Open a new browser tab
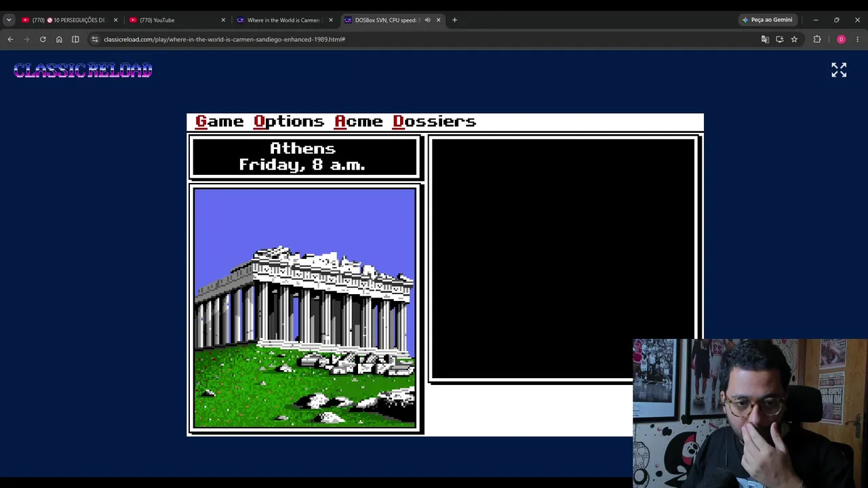 click(x=454, y=20)
